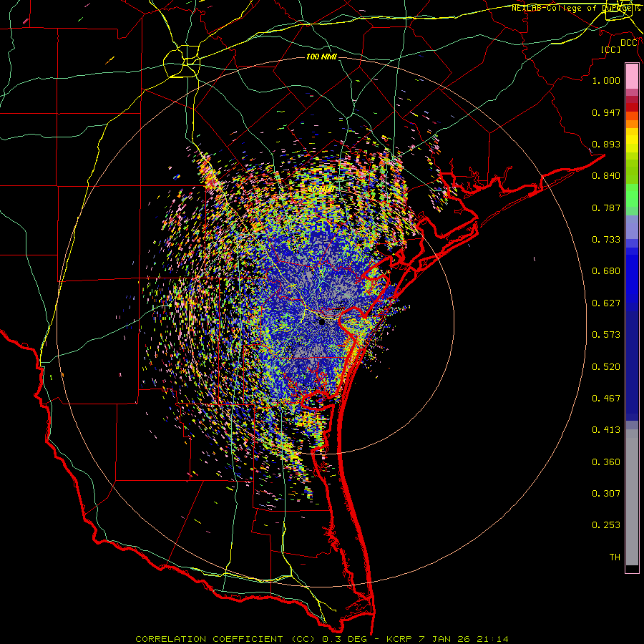
Task: Click the DCC label above the color scale
Action: (x=628, y=43)
